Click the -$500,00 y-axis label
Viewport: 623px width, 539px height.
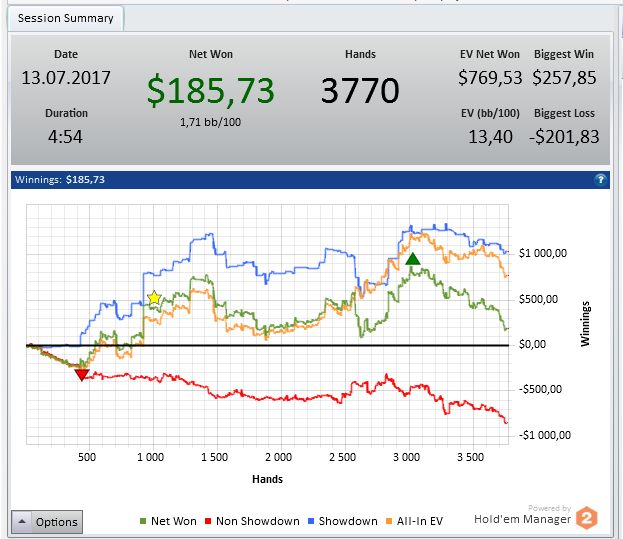pyautogui.click(x=540, y=389)
